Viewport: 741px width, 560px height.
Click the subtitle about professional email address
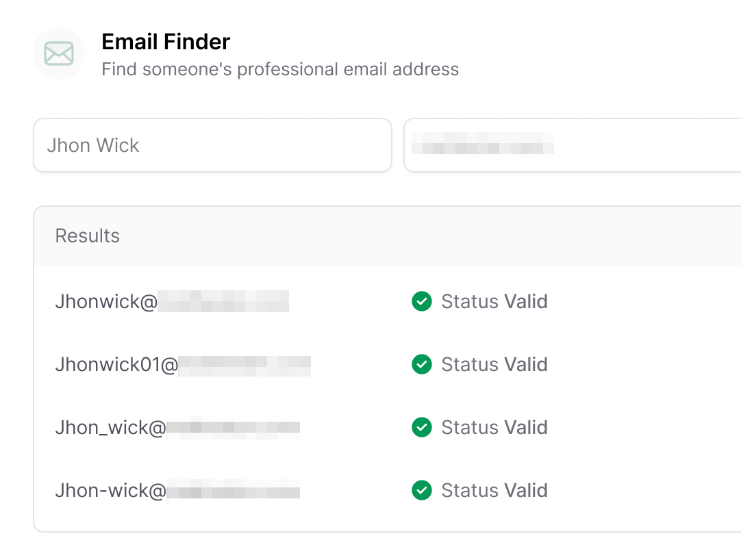pyautogui.click(x=280, y=69)
